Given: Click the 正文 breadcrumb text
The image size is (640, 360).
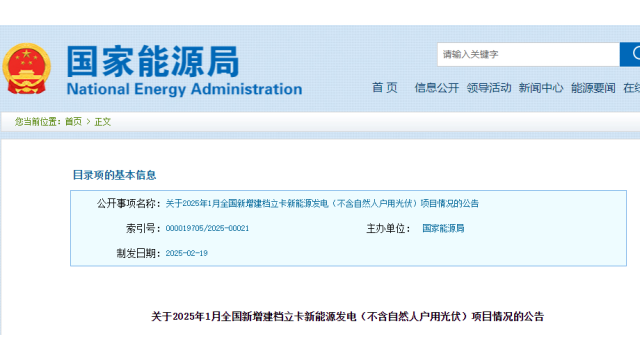Looking at the screenshot, I should tap(102, 122).
